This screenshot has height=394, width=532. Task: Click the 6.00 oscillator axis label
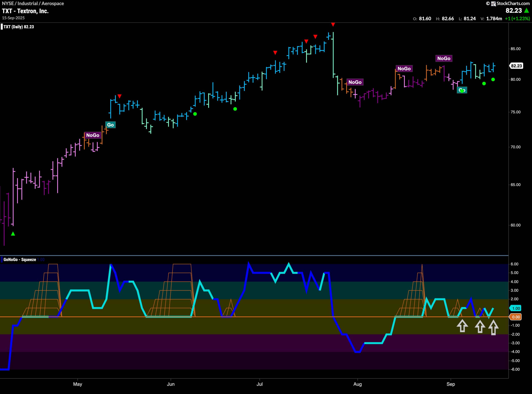pyautogui.click(x=514, y=264)
